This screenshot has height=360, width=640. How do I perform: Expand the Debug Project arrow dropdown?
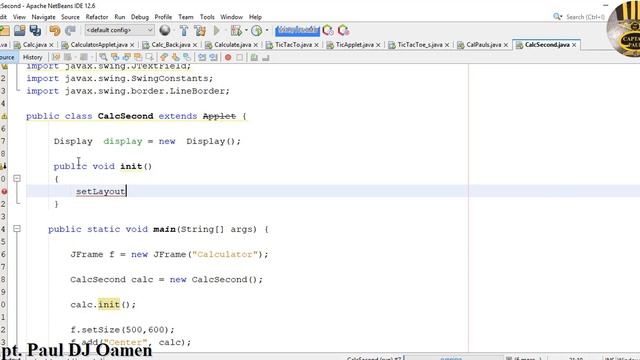point(246,30)
